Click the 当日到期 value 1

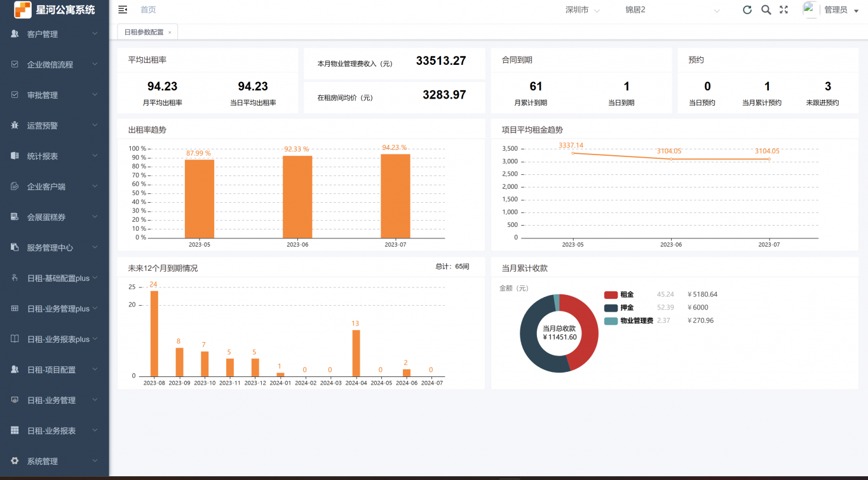[627, 86]
